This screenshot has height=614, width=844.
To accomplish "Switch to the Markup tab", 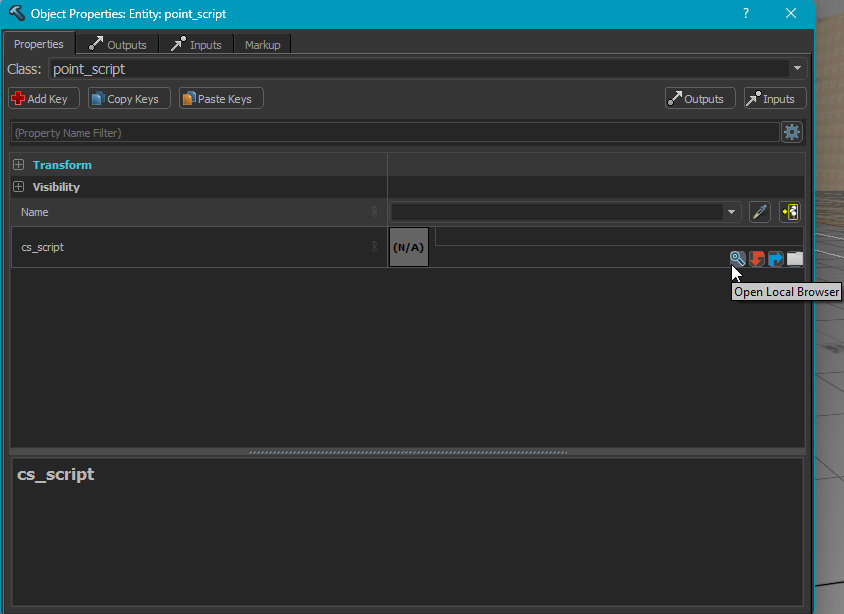I will (262, 44).
